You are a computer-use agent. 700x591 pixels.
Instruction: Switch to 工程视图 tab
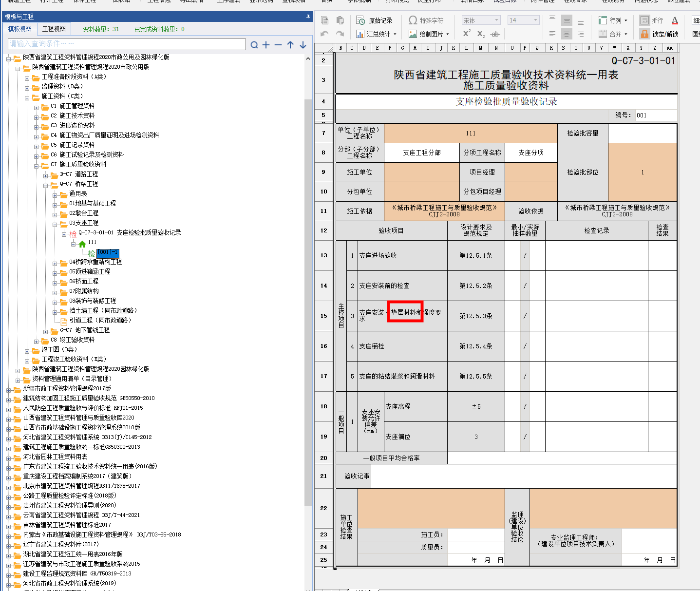(x=54, y=29)
